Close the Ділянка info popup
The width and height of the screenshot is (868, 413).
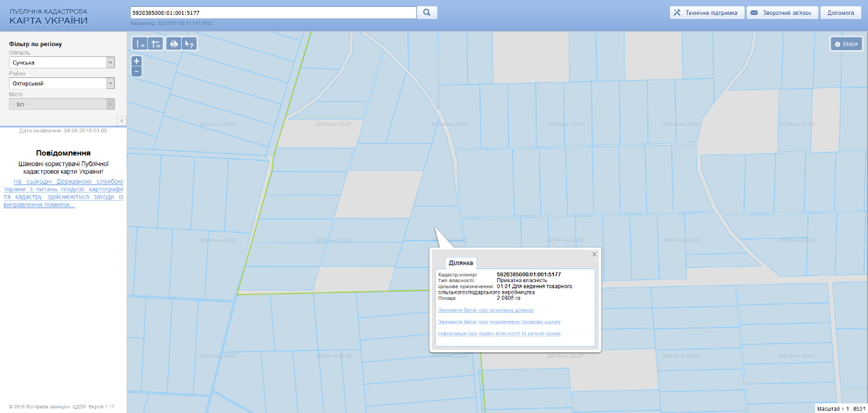tap(594, 254)
